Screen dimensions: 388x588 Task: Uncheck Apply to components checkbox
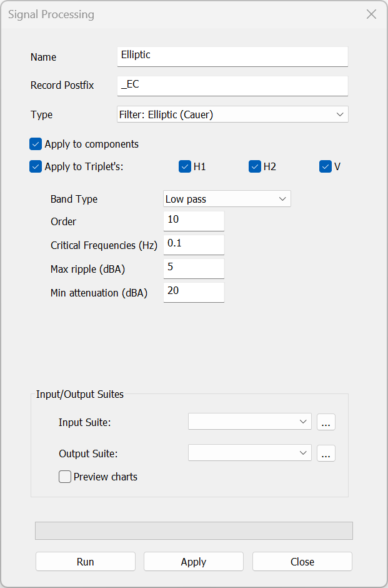pyautogui.click(x=36, y=144)
